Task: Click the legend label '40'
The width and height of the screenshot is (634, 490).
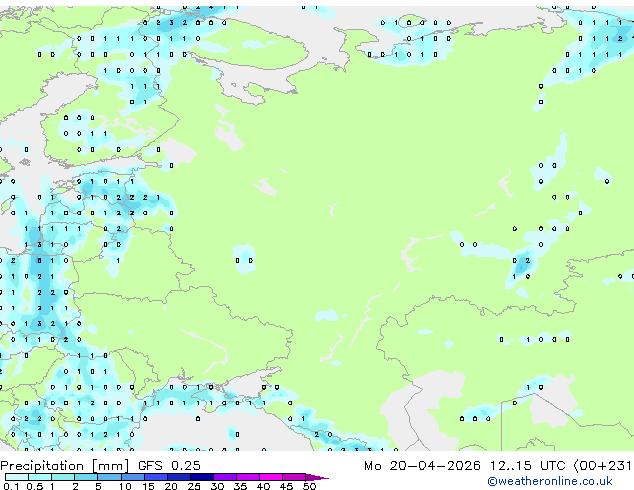Action: (263, 486)
